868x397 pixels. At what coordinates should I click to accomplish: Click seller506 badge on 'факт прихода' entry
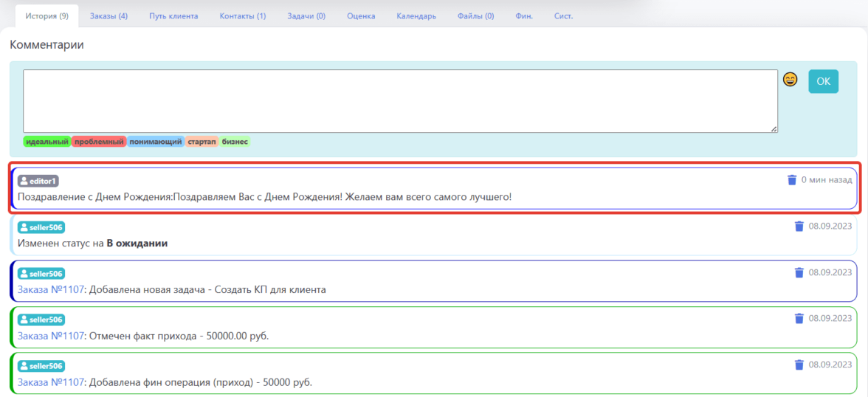(x=41, y=320)
